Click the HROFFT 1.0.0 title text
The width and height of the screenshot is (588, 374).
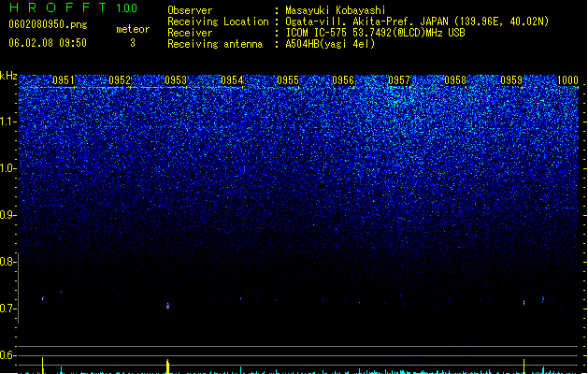pyautogui.click(x=74, y=7)
